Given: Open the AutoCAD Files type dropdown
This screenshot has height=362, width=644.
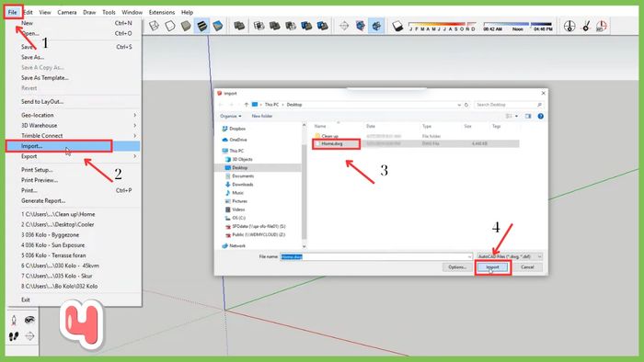Looking at the screenshot, I should point(510,256).
